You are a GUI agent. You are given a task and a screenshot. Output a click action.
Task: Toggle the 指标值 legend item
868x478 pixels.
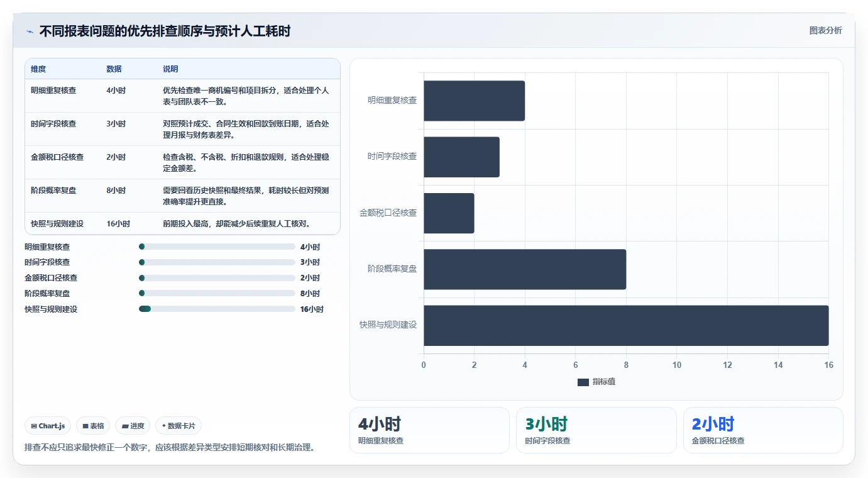(596, 382)
